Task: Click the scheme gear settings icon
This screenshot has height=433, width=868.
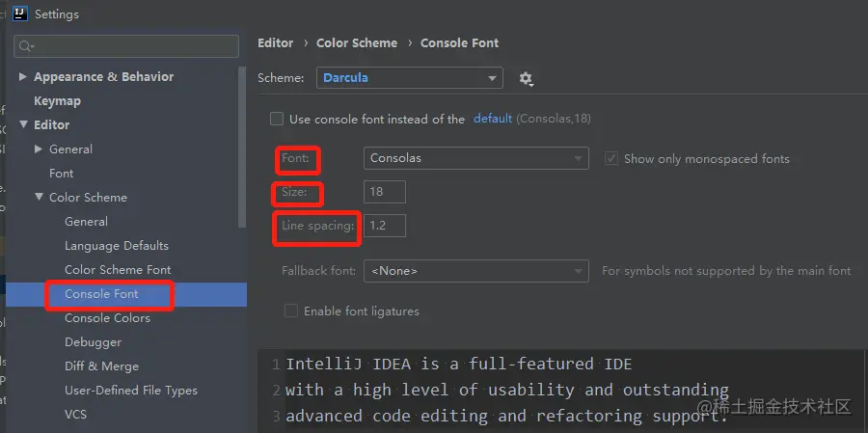Action: 526,79
